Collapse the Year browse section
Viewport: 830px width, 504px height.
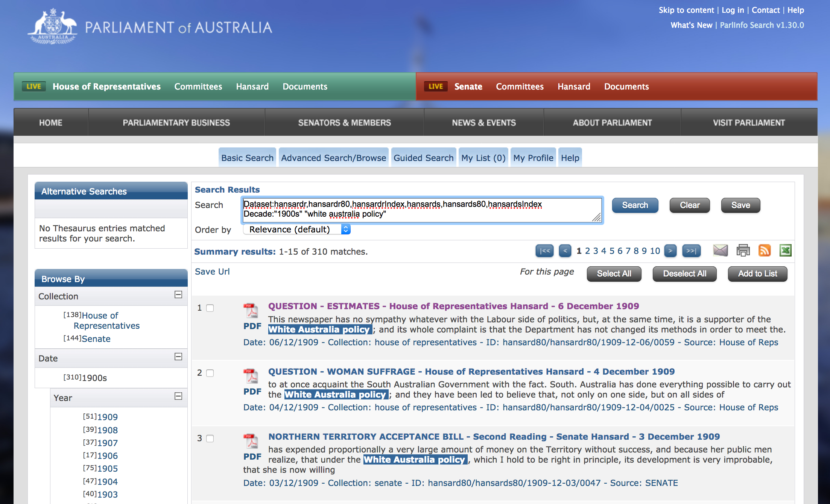[x=178, y=396]
